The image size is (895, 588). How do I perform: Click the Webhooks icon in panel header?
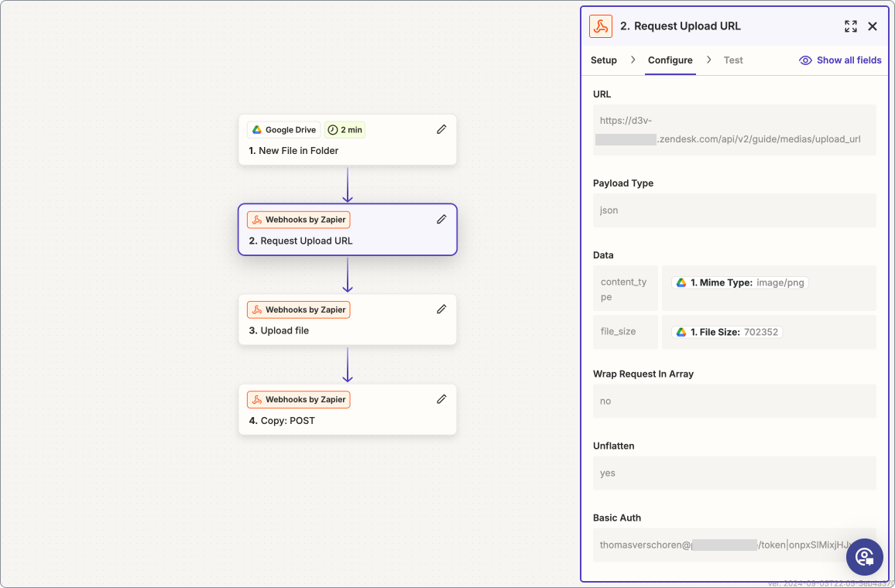click(x=601, y=26)
